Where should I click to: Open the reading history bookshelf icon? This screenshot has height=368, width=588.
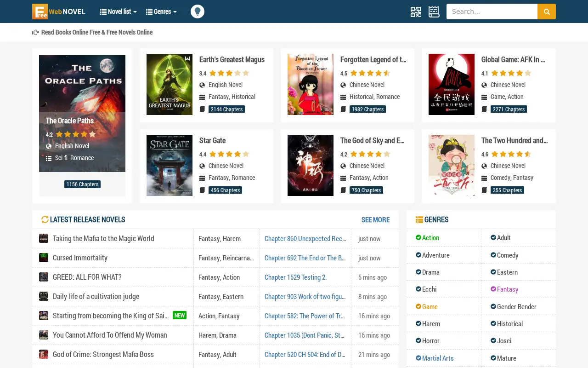(x=434, y=11)
